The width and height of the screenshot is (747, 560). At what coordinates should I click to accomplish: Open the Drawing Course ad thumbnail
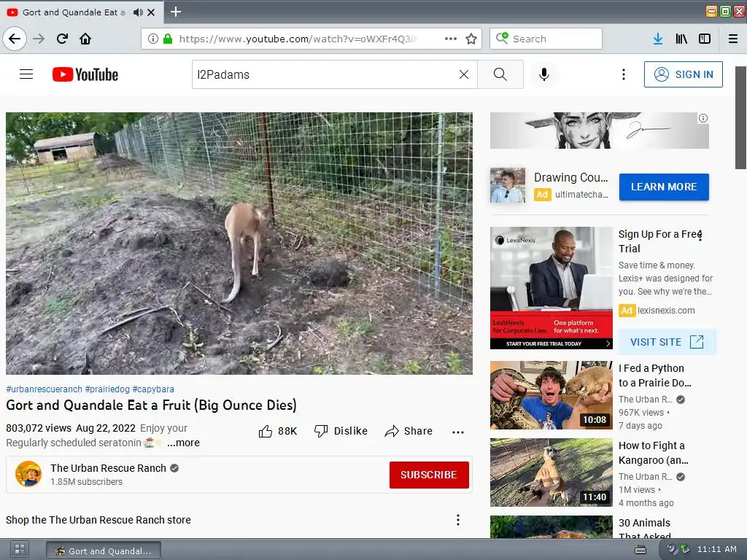[x=508, y=185]
